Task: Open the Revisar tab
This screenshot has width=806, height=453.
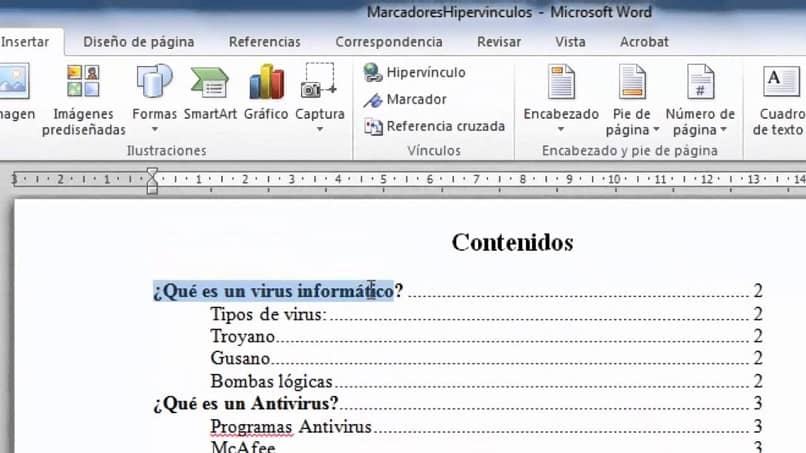Action: click(499, 42)
